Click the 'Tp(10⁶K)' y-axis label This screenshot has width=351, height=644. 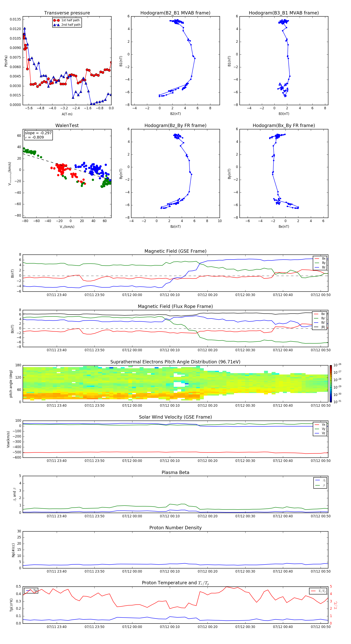coord(11,605)
